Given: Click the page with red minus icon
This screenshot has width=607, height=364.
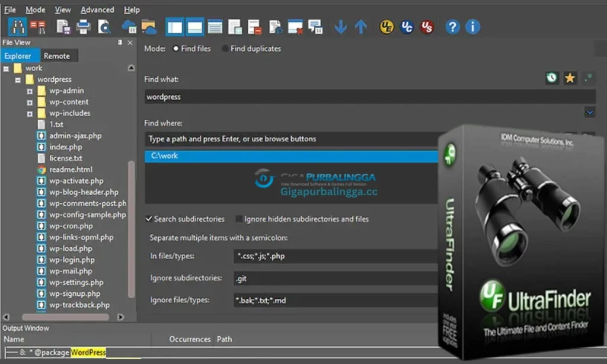Looking at the screenshot, I should point(255,27).
